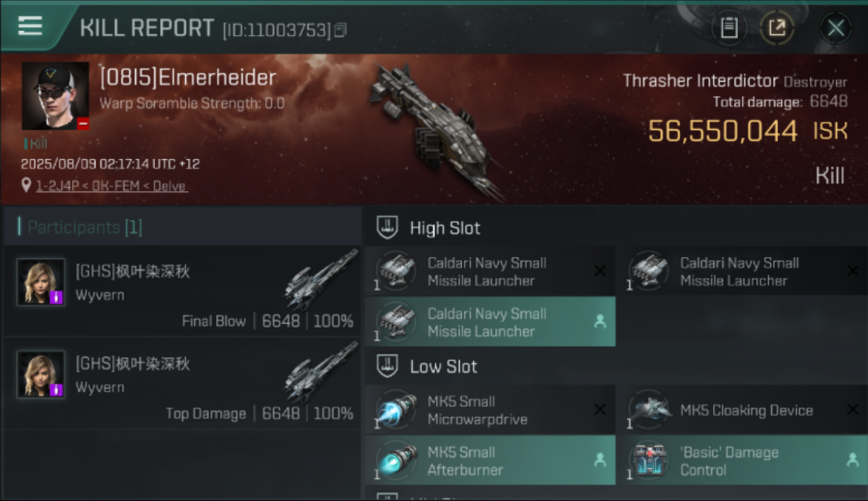Open the clipboard fitting icon
Image resolution: width=868 pixels, height=501 pixels.
click(729, 28)
